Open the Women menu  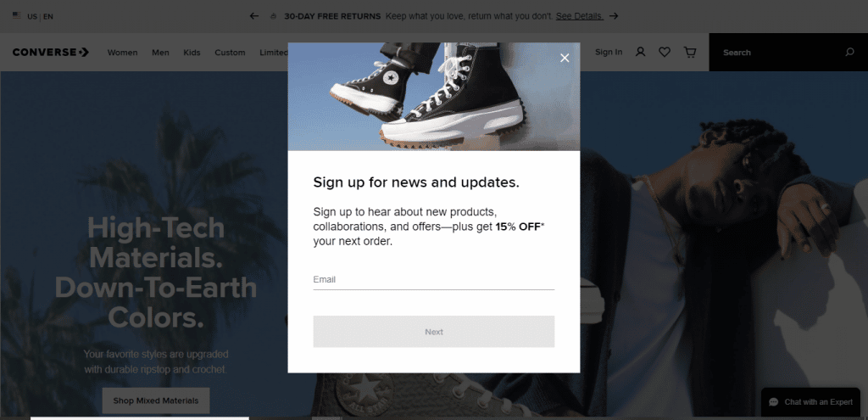[x=122, y=53]
